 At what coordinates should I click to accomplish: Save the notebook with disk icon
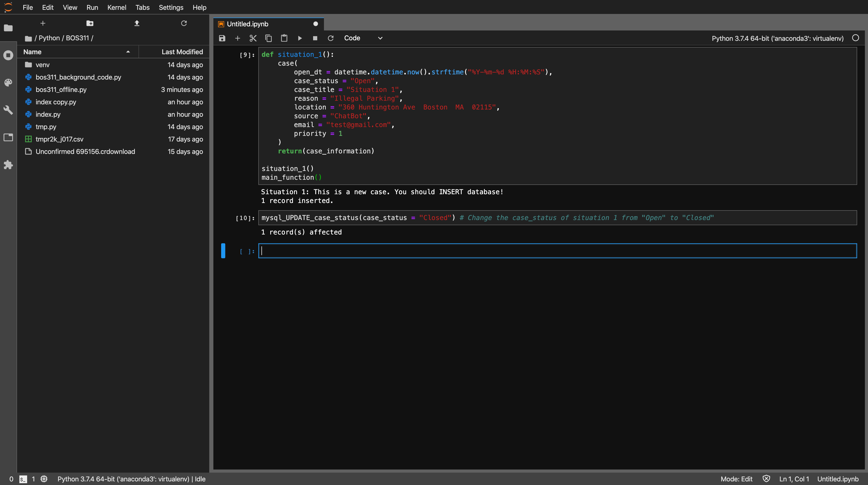222,38
